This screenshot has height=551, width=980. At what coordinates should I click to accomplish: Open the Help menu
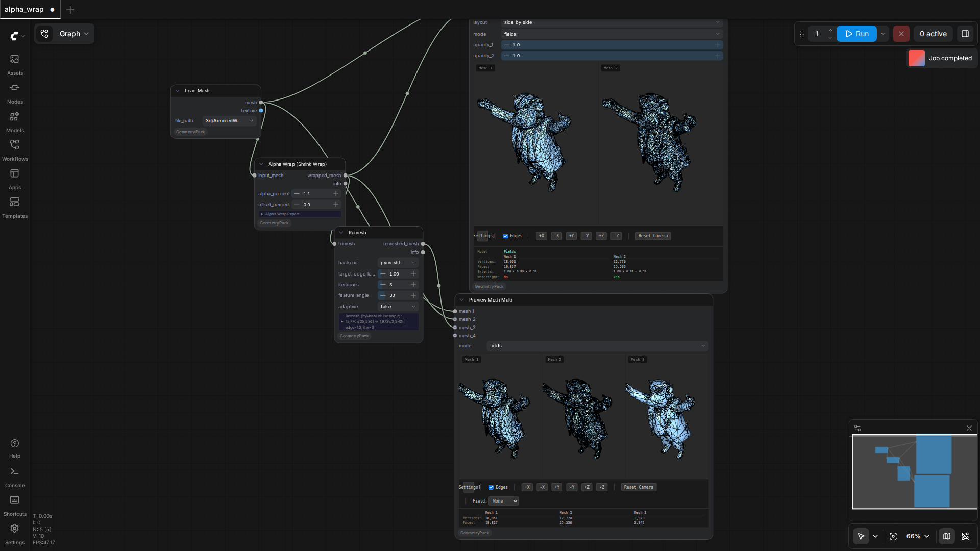(15, 448)
